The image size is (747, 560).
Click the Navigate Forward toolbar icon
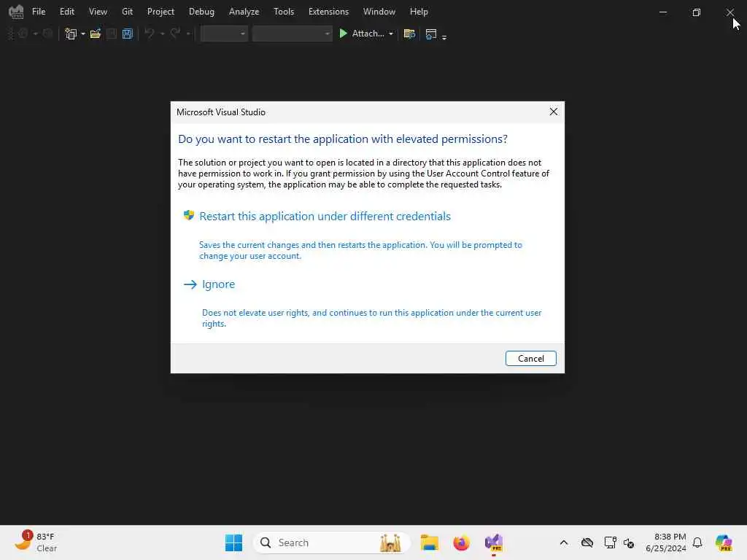(x=47, y=34)
